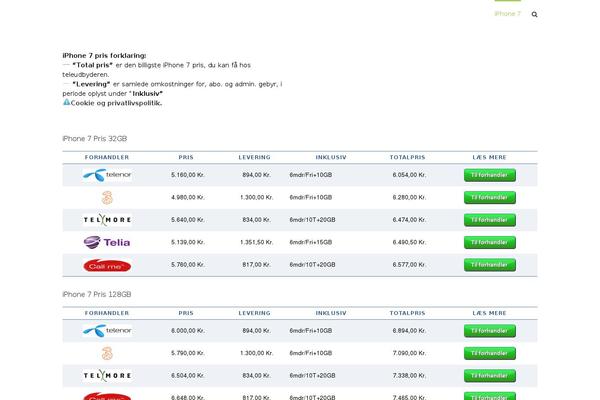600x400 pixels.
Task: Click Totalpris column header in 128GB table
Action: click(408, 313)
